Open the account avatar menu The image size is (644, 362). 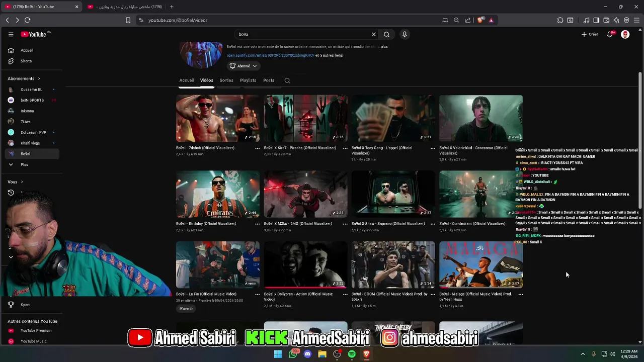coord(625,34)
